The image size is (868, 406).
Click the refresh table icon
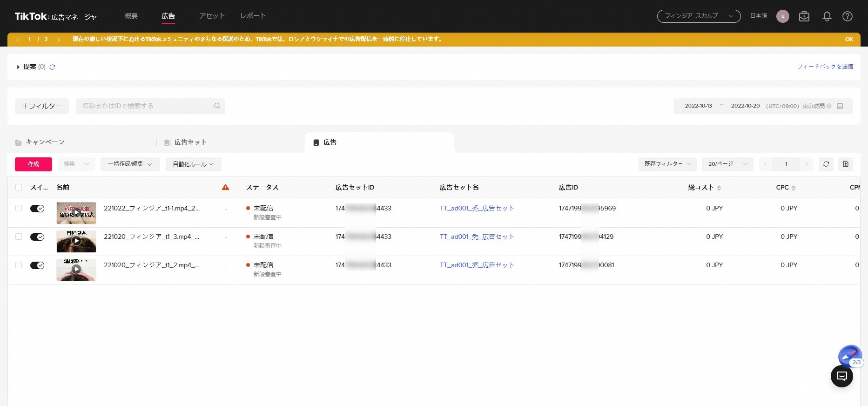coord(826,164)
